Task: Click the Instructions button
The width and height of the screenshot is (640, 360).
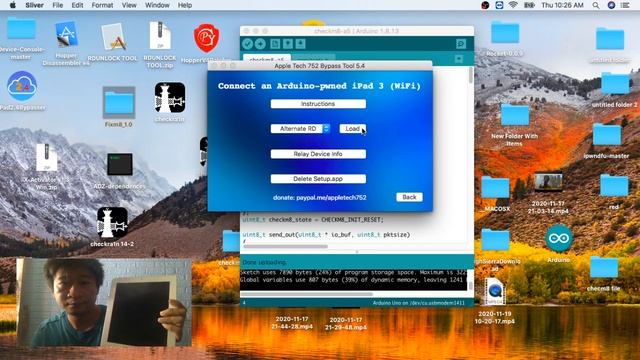Action: (318, 104)
